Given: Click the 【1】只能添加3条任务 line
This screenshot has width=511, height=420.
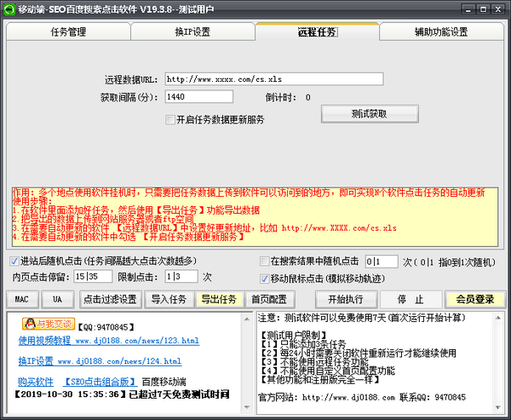Looking at the screenshot, I should click(x=303, y=344).
